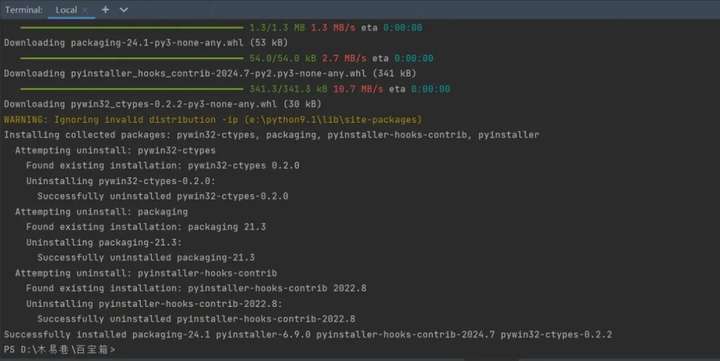
Task: Click 'Successfully installed packaging-24.1' summary line
Action: 308,334
